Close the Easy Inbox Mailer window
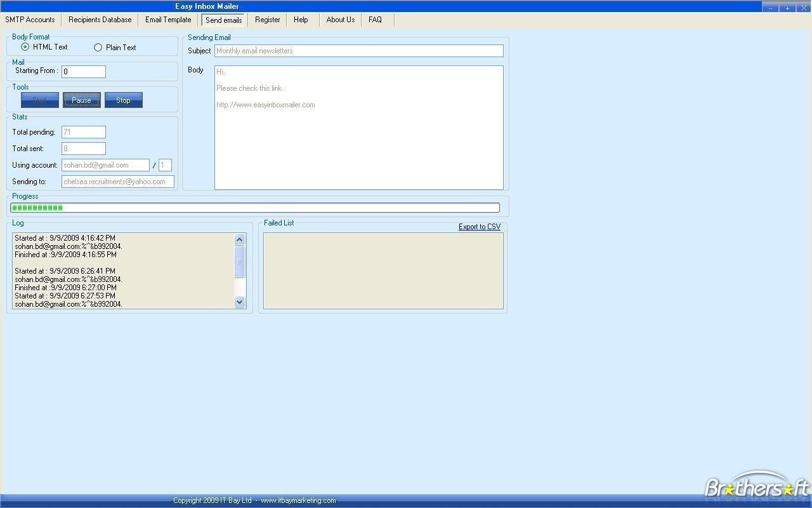This screenshot has width=812, height=508. (804, 7)
